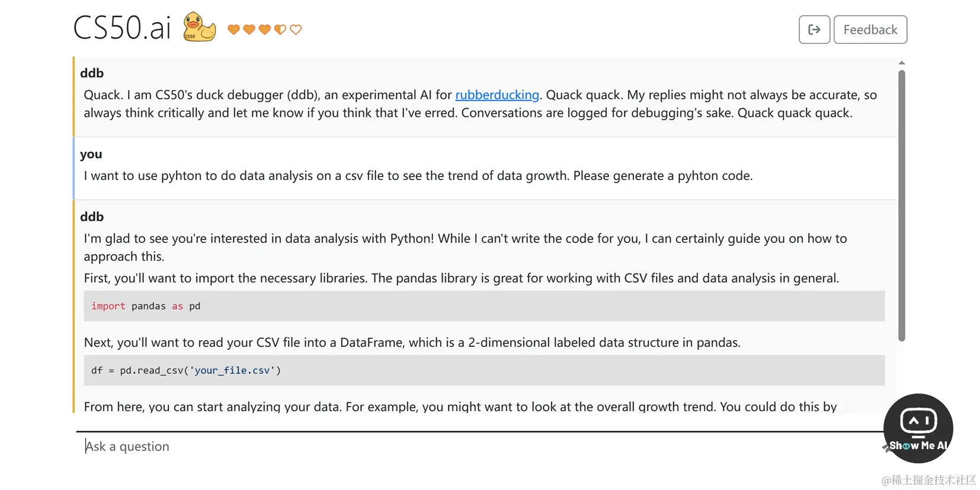The height and width of the screenshot is (490, 980).
Task: Click the half-filled fourth heart
Action: point(280,30)
